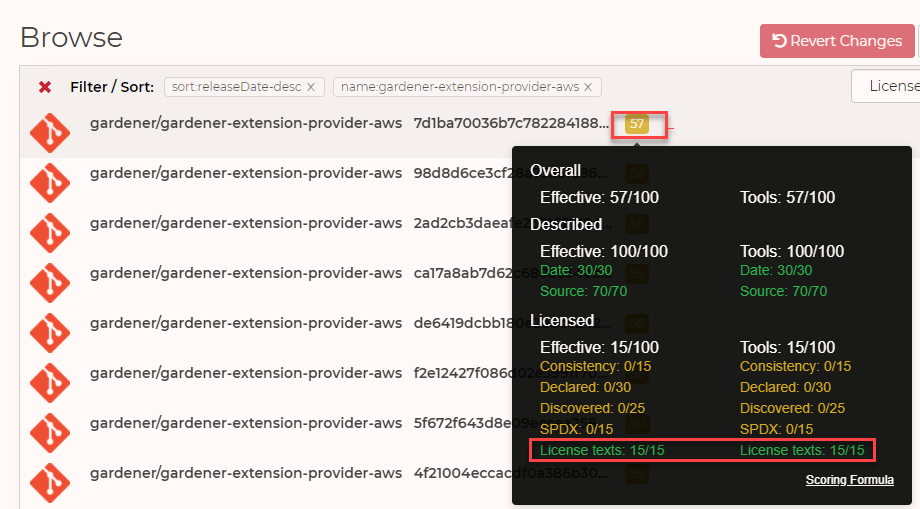Click Effective Declared: 0/30 entry
The image size is (920, 509).
tap(586, 387)
